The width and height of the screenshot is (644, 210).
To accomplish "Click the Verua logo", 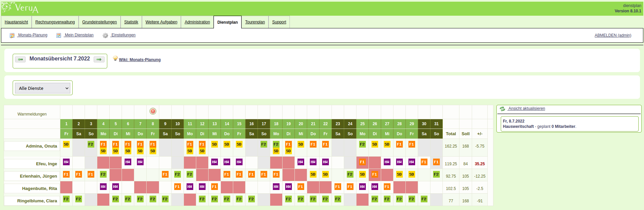I will pos(20,8).
